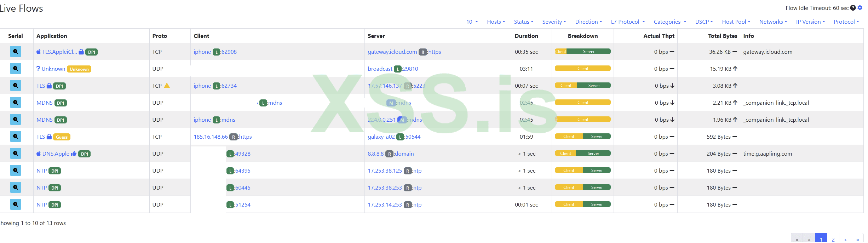
Task: Click the warning triangle beside TCP
Action: coord(167,86)
